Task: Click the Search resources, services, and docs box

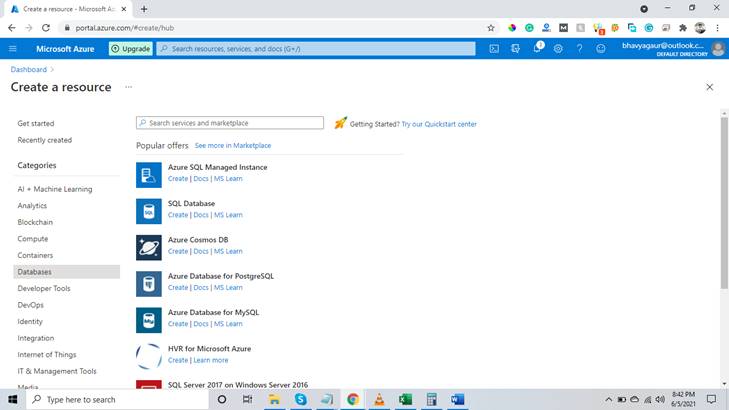Action: (316, 48)
